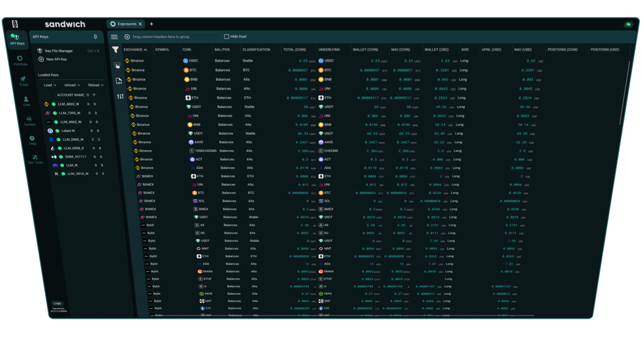The image size is (644, 350).
Task: Open the Load dropdown under Loaded Keys
Action: [x=49, y=85]
